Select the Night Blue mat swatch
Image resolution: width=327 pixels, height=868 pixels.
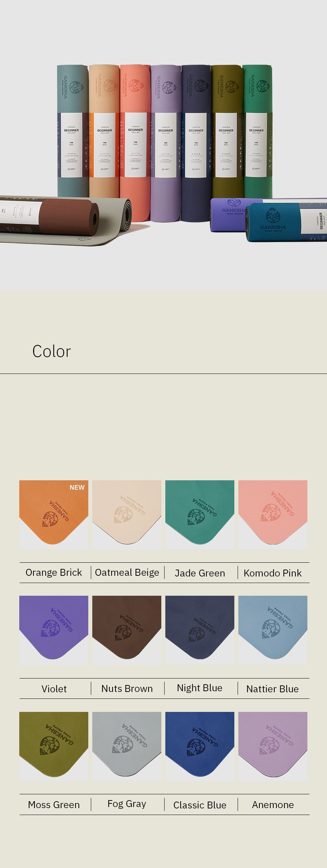tap(200, 630)
